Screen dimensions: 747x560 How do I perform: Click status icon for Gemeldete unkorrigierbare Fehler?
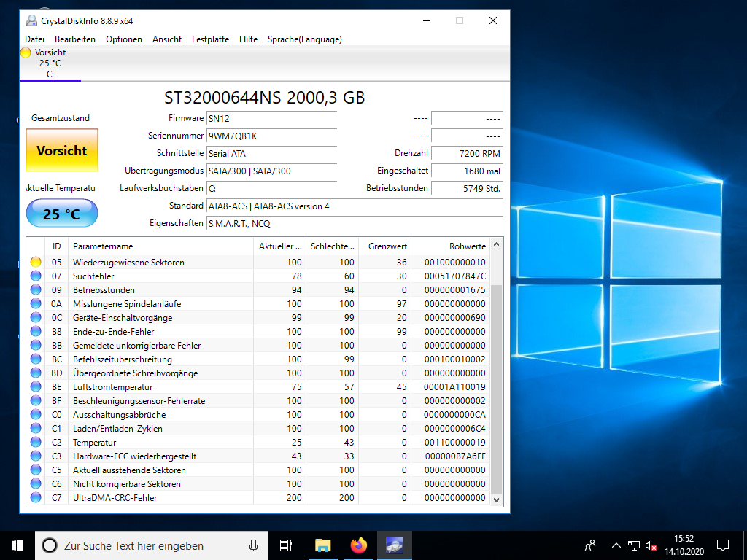click(36, 345)
